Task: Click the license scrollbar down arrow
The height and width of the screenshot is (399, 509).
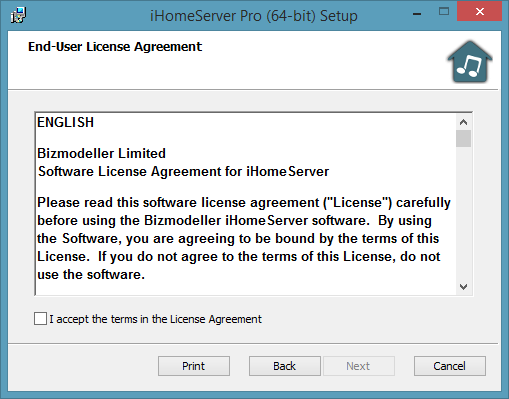Action: 463,287
